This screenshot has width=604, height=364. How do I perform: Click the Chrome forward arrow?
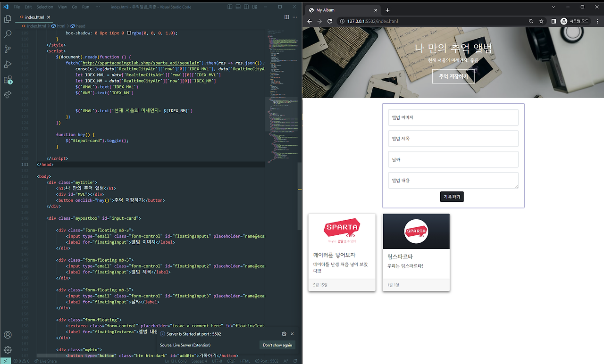(x=319, y=21)
